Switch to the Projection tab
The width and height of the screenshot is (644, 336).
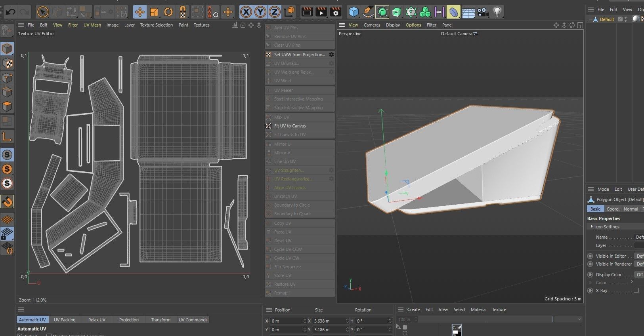(129, 320)
